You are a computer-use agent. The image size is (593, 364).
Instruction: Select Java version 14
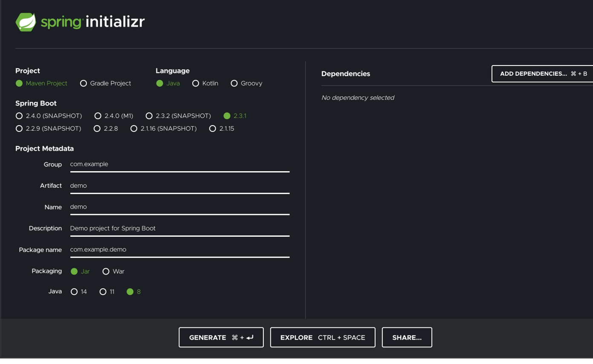click(x=74, y=292)
